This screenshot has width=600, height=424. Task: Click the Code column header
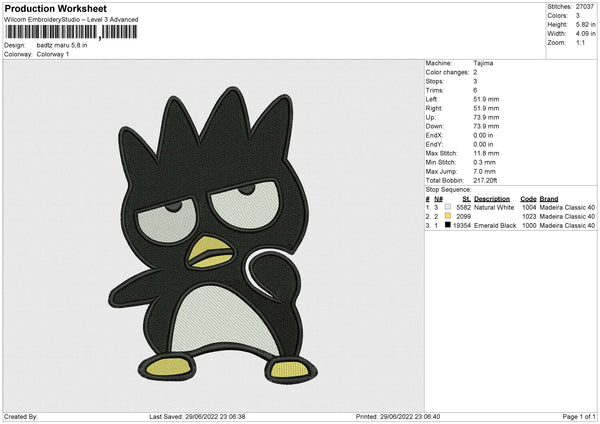click(x=528, y=199)
